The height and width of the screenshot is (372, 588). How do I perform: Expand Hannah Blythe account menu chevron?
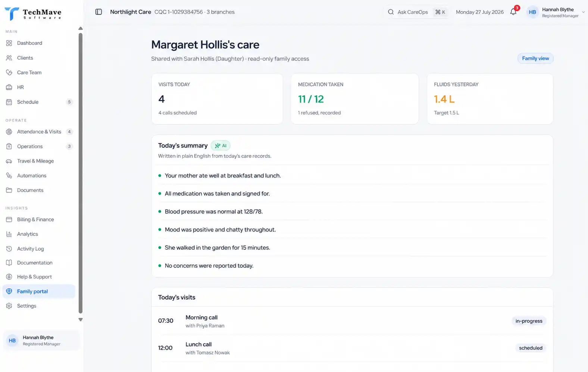(584, 12)
